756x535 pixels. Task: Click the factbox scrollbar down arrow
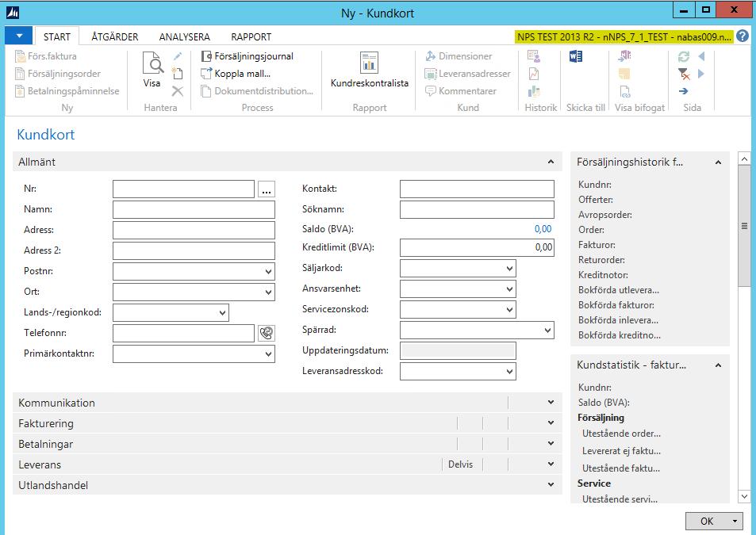[x=744, y=496]
